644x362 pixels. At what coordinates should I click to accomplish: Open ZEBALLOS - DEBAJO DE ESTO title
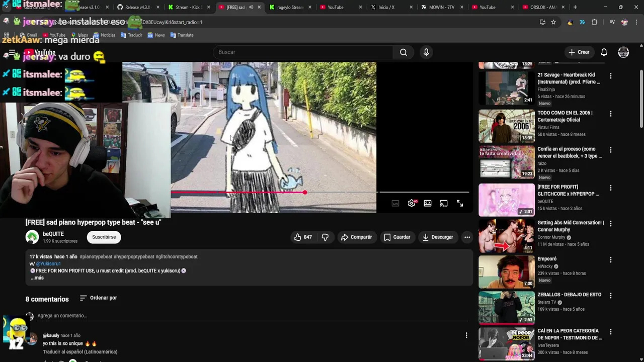569,295
